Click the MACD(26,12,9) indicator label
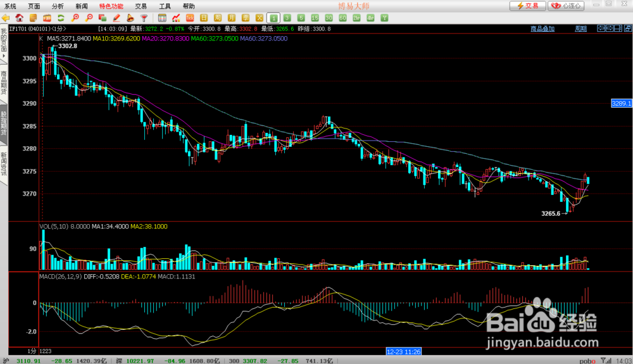This screenshot has width=633, height=364. click(x=61, y=277)
